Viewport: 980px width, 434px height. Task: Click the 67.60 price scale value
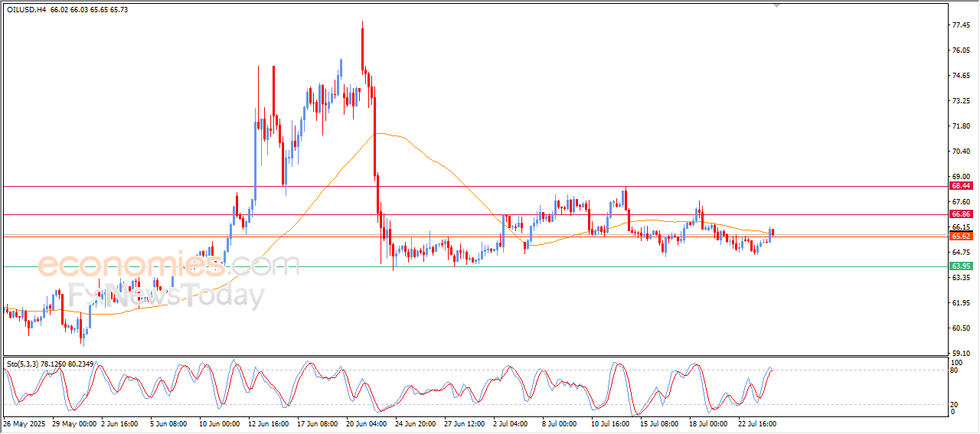click(x=962, y=202)
